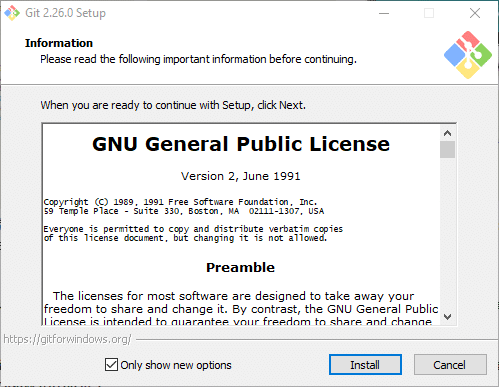Minimize the Git Setup window

(x=384, y=13)
